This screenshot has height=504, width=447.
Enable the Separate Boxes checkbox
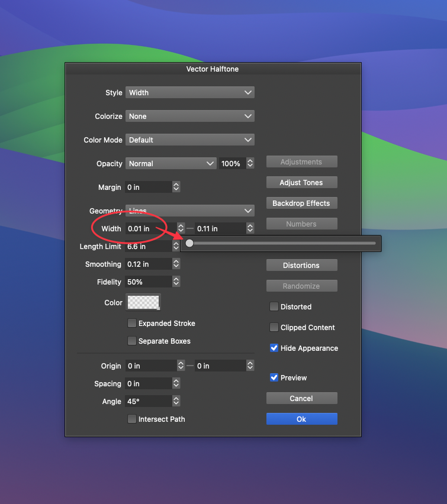coord(132,341)
